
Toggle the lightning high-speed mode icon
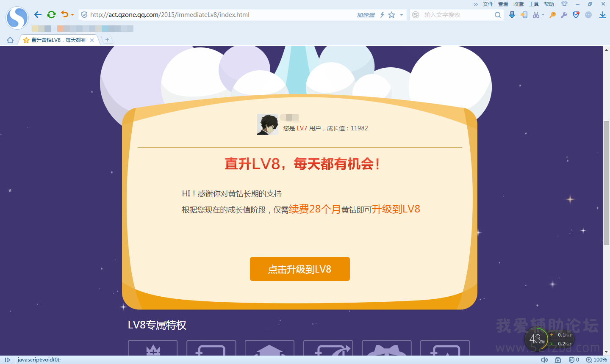pyautogui.click(x=382, y=15)
